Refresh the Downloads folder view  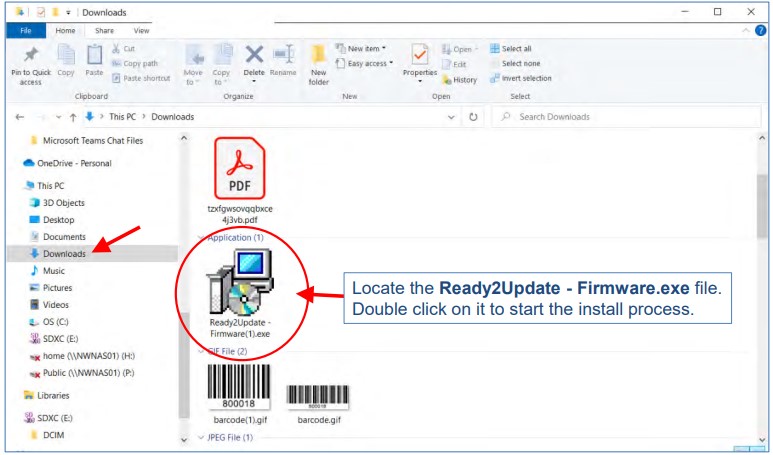[x=472, y=117]
